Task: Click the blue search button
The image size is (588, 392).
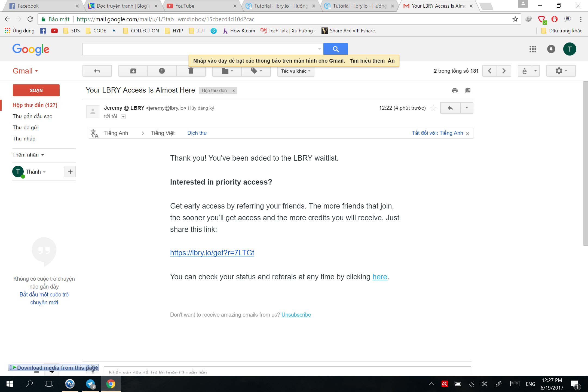Action: (x=335, y=49)
